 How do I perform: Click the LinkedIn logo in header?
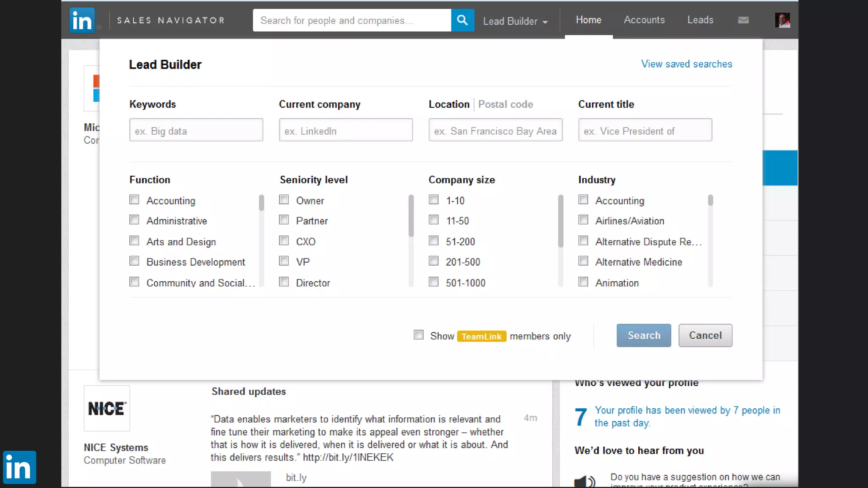pyautogui.click(x=82, y=20)
